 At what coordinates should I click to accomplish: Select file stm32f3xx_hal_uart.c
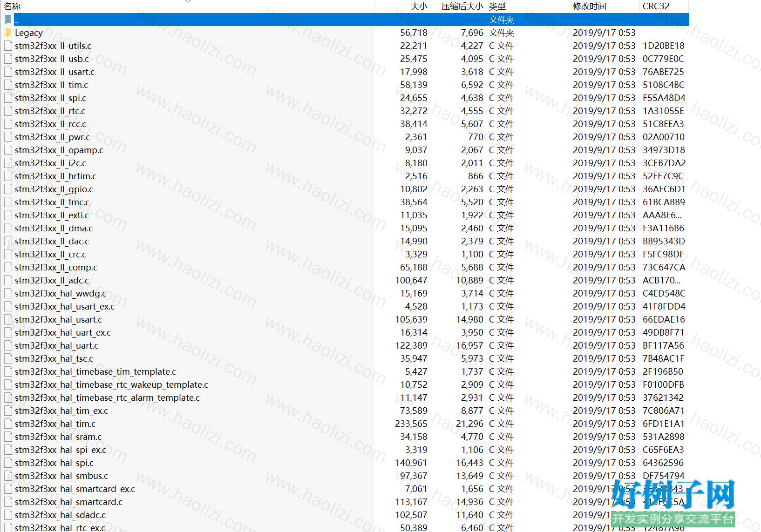coord(57,345)
